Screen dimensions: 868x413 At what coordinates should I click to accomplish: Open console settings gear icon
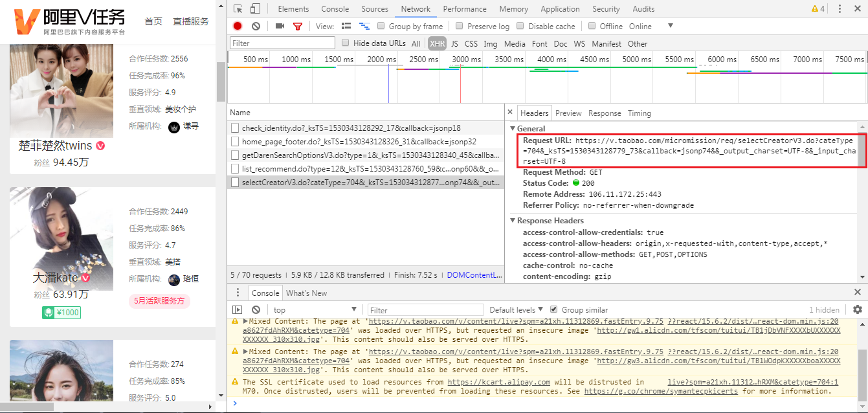[x=858, y=310]
